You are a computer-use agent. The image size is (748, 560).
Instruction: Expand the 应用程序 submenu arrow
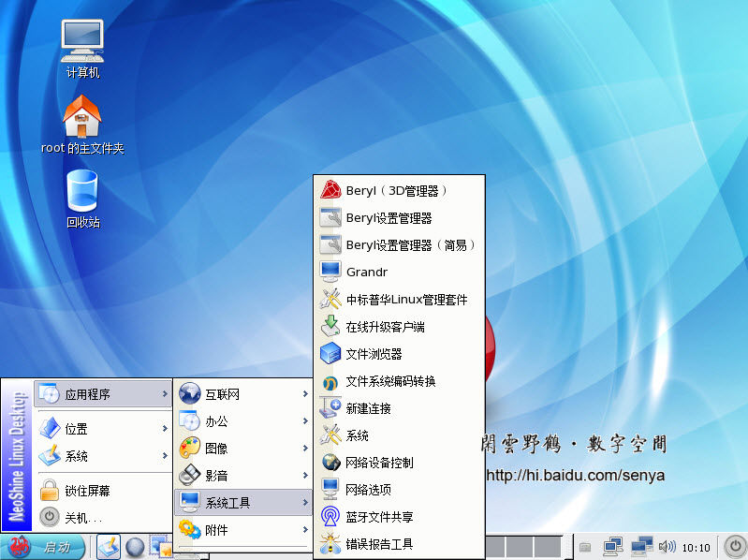[x=165, y=393]
